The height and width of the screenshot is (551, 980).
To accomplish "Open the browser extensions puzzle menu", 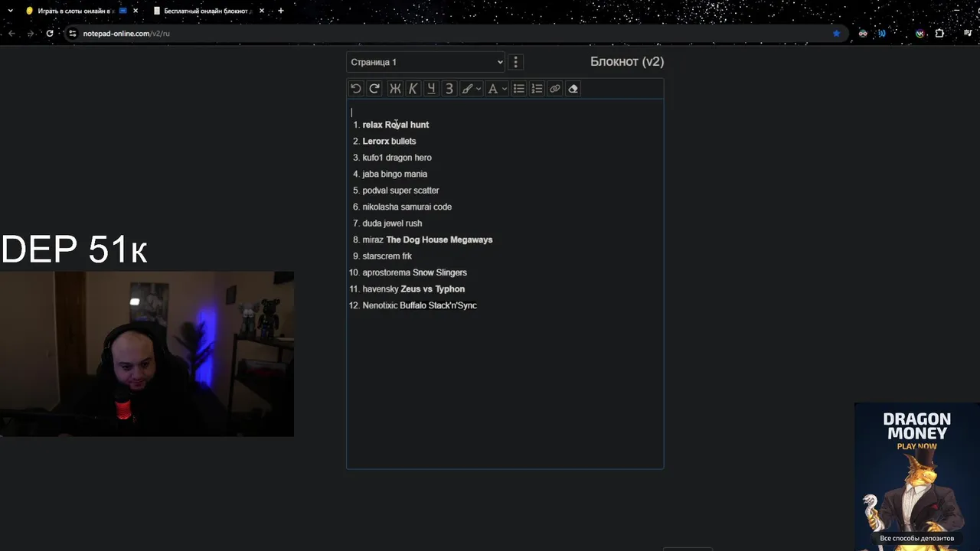I will coord(939,34).
